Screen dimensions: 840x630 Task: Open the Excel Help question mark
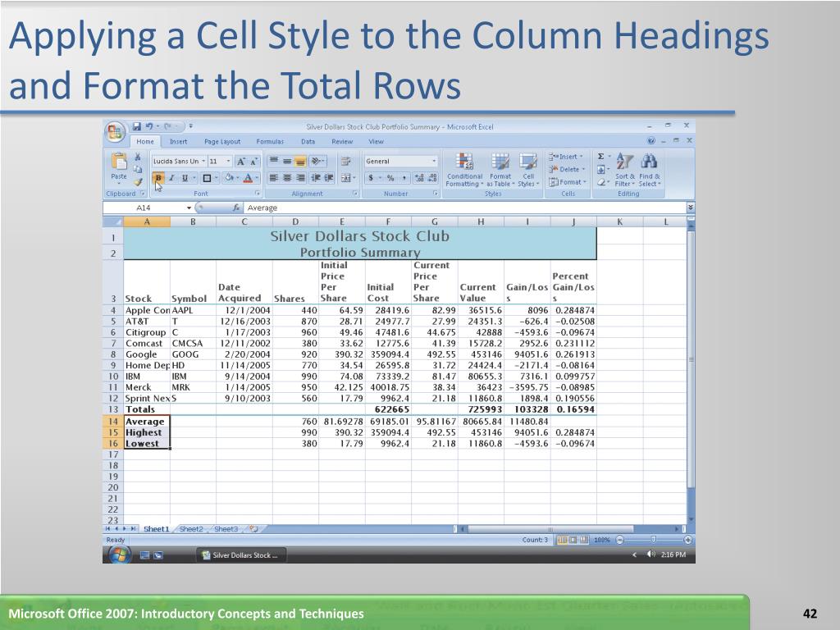(x=651, y=141)
